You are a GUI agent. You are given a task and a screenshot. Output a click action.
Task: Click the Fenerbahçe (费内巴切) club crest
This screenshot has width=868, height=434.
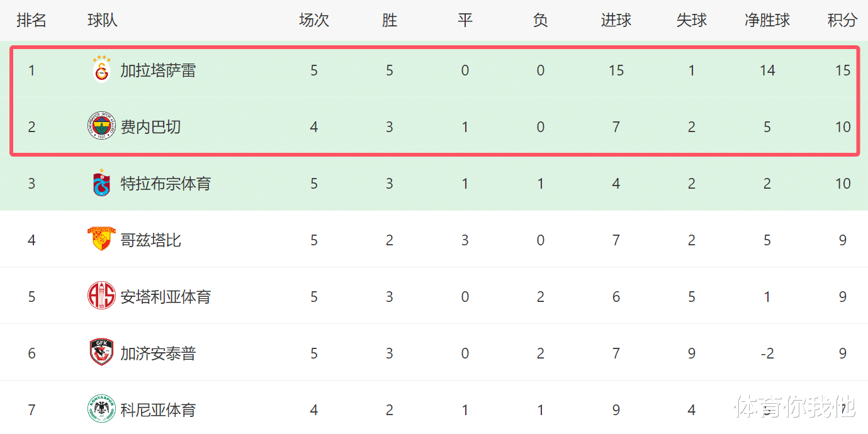(101, 126)
